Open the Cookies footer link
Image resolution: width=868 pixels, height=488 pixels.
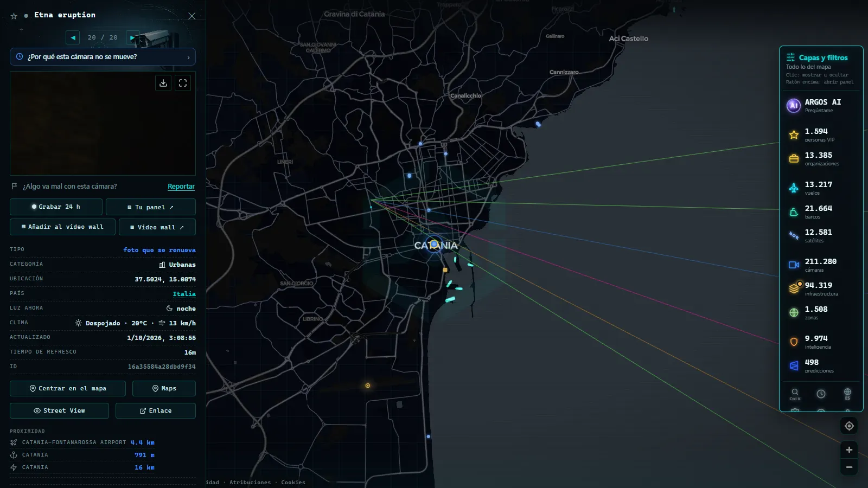(x=293, y=483)
